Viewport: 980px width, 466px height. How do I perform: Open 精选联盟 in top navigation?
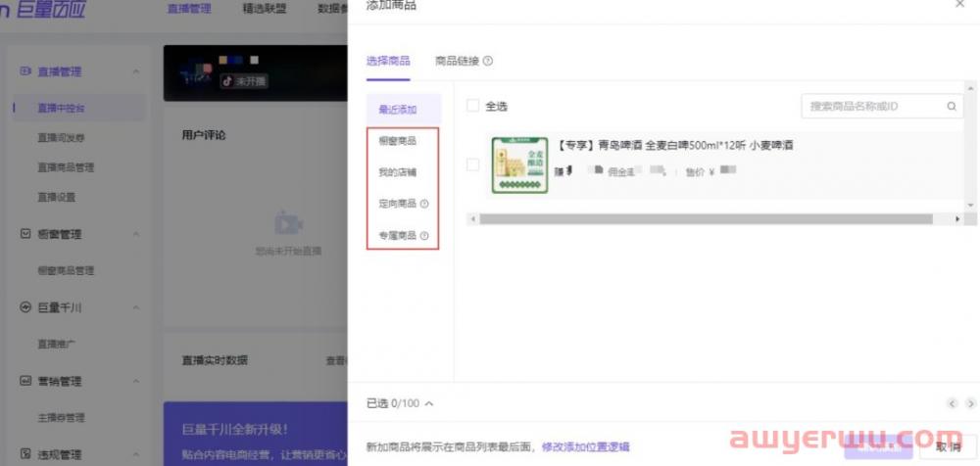(265, 9)
